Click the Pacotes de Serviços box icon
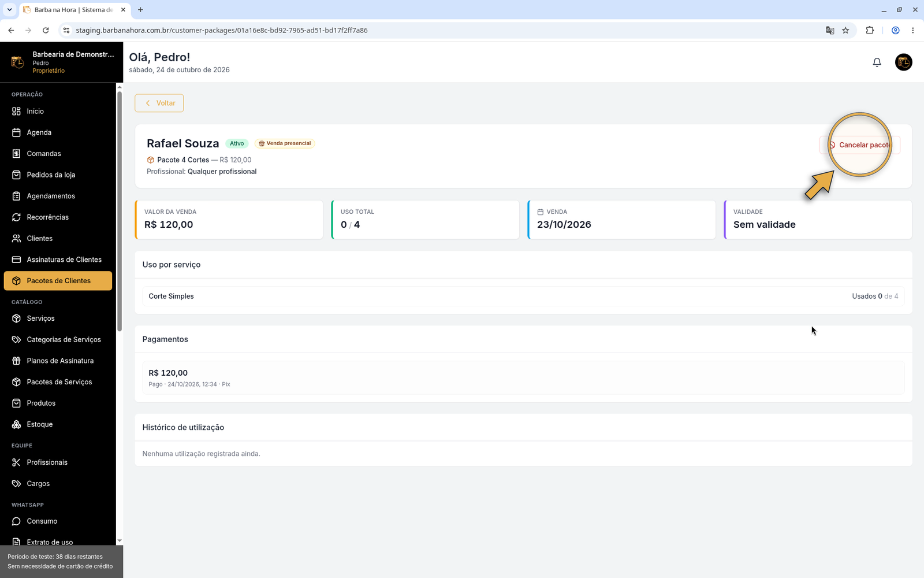This screenshot has height=578, width=924. 16,382
